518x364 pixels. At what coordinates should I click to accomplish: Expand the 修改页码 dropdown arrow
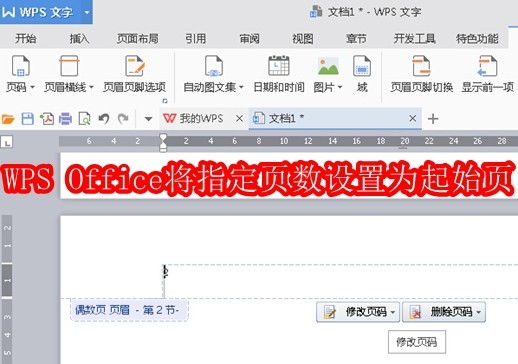tap(393, 312)
